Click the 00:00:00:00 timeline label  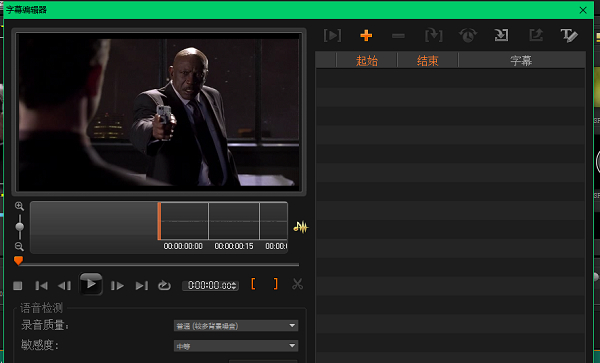click(x=183, y=246)
